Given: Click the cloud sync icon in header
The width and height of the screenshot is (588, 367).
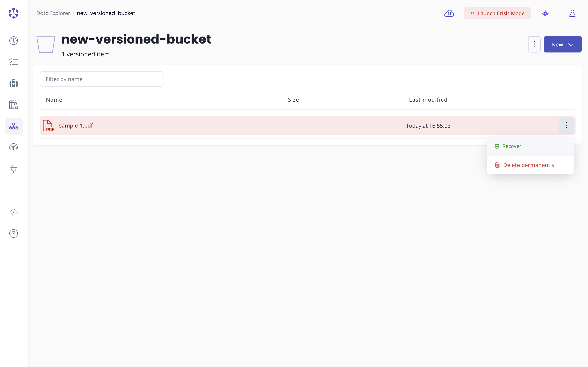Looking at the screenshot, I should (449, 13).
